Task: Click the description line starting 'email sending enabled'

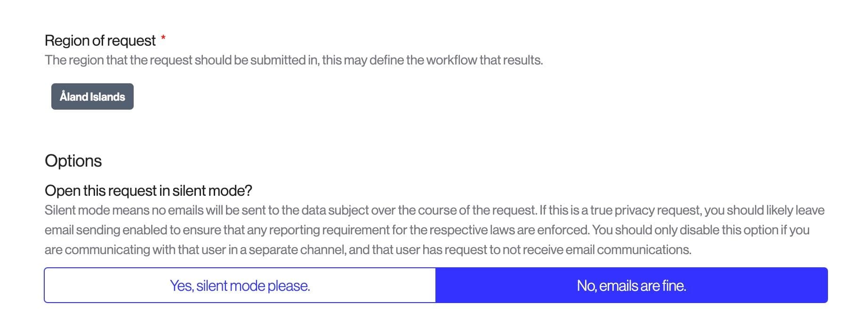Action: coord(426,230)
